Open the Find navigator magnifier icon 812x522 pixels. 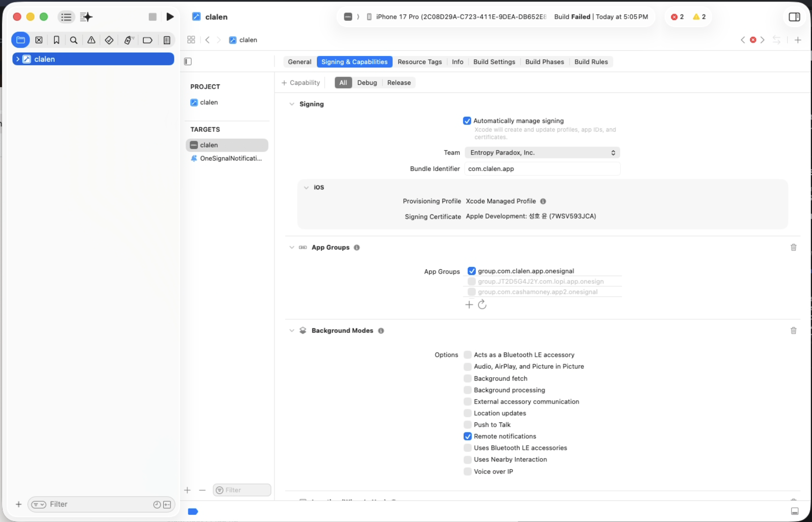[73, 40]
